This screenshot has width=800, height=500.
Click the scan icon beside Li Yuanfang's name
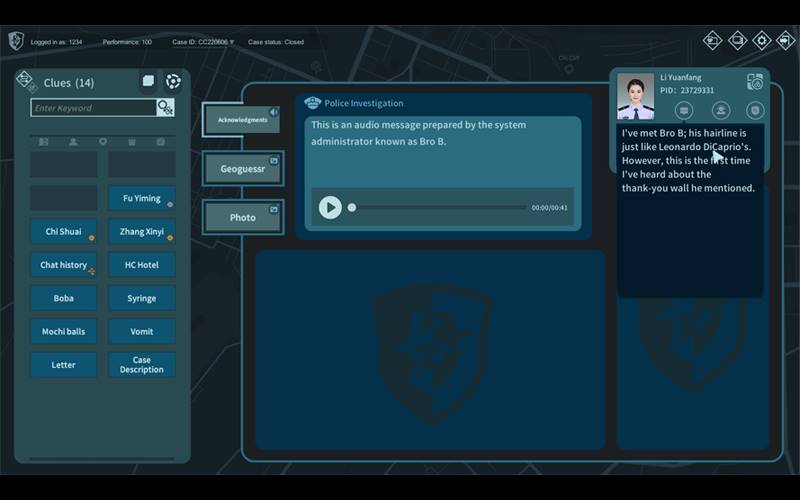(755, 82)
